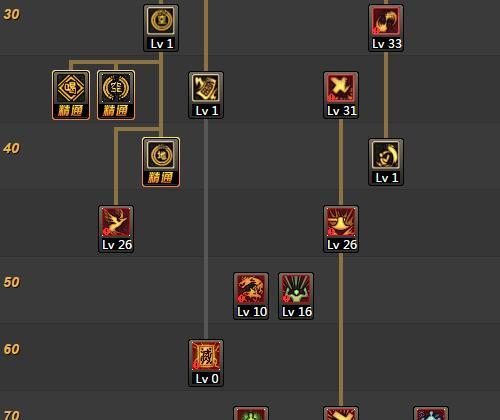The height and width of the screenshot is (420, 500).
Task: Select the Lv 33 flame skill icon
Action: coord(386,28)
